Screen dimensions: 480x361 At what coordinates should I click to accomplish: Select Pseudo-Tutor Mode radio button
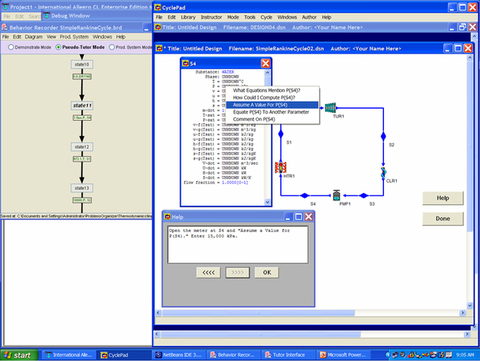58,47
